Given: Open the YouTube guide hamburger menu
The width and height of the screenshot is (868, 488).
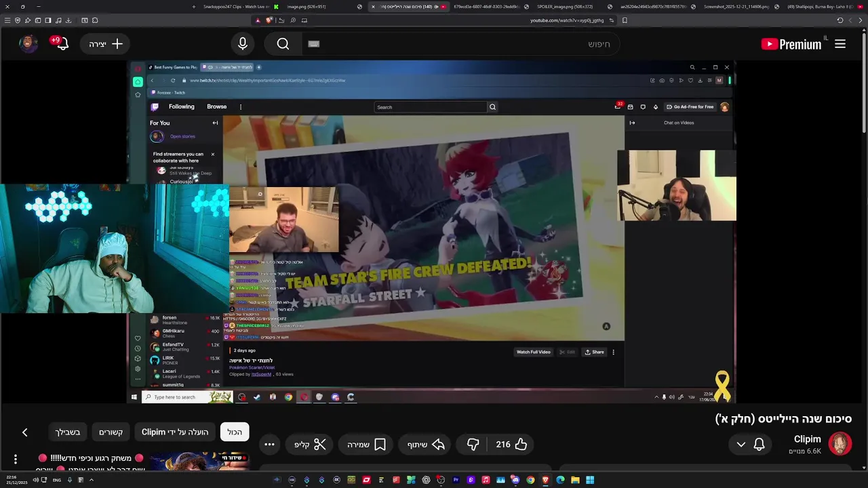Looking at the screenshot, I should pos(840,44).
